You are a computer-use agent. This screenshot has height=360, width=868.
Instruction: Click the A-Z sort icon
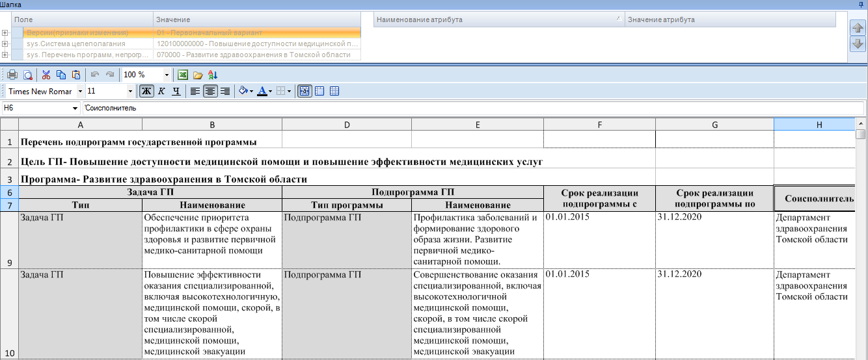tap(213, 75)
